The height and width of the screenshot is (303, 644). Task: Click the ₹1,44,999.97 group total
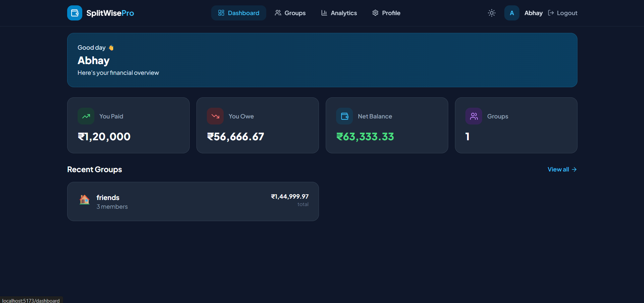pyautogui.click(x=290, y=197)
